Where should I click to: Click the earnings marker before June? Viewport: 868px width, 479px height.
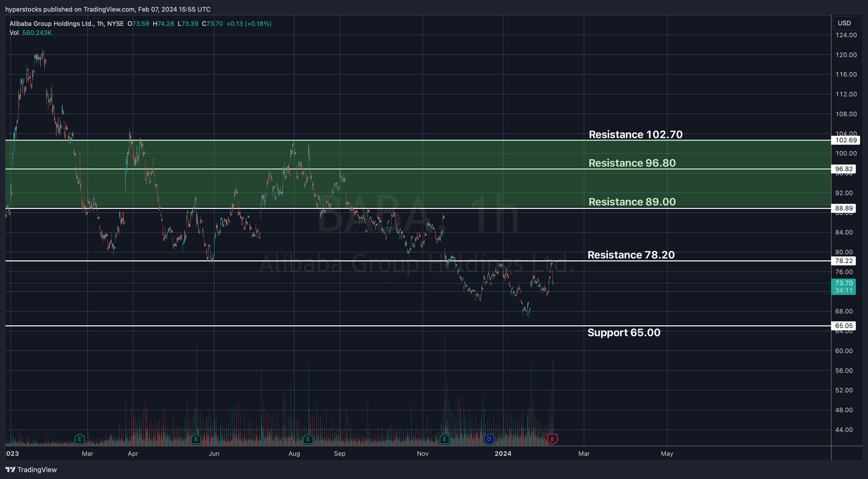[x=196, y=439]
